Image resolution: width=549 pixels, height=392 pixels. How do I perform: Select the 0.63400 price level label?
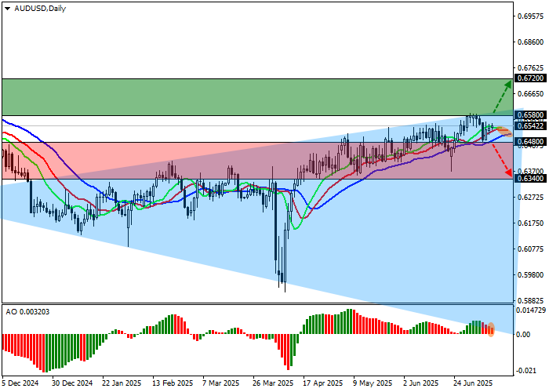point(531,179)
